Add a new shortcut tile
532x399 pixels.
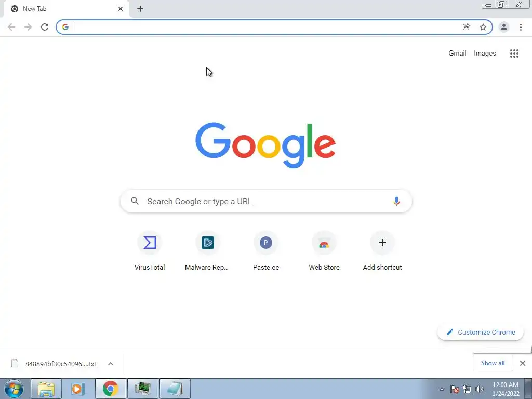(x=382, y=251)
